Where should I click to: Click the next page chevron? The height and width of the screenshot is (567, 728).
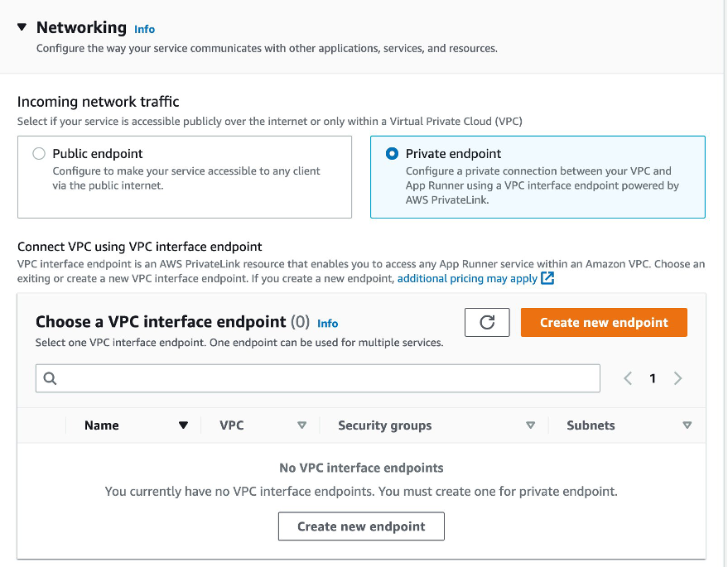[x=677, y=377]
